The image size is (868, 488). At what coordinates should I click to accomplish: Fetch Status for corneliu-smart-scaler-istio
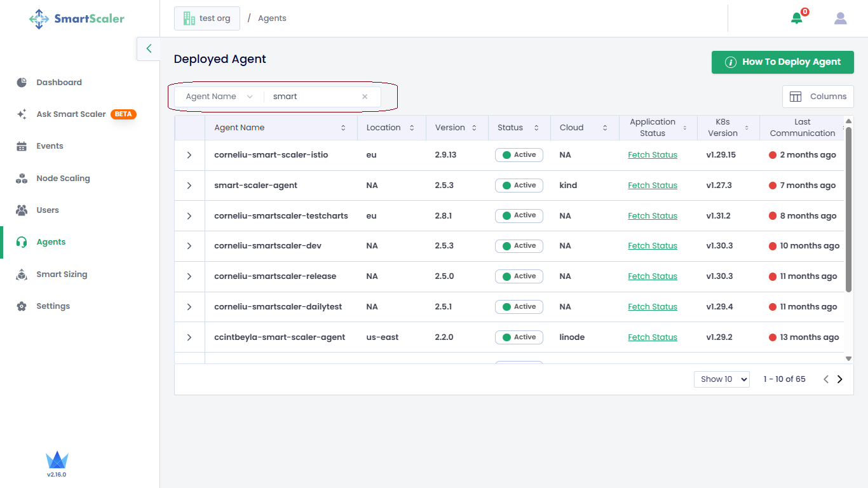pyautogui.click(x=653, y=155)
